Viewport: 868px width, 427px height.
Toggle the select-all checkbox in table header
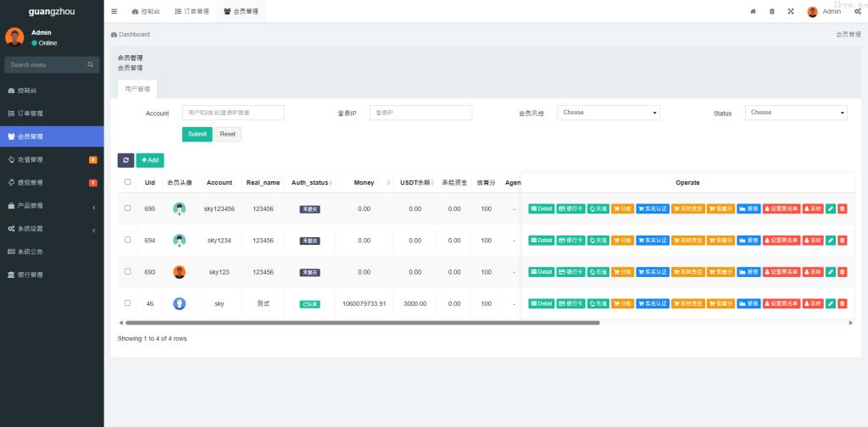(x=128, y=181)
